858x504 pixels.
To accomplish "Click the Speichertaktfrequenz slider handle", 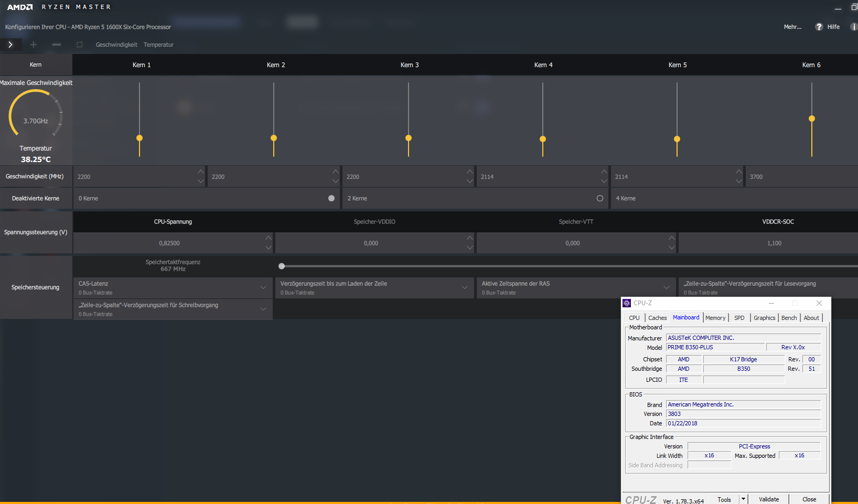I will [282, 266].
